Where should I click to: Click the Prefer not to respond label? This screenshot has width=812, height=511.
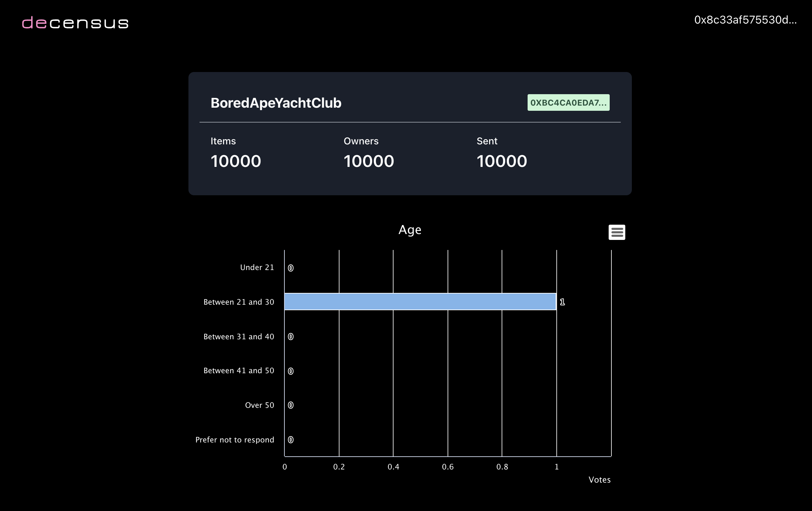pyautogui.click(x=235, y=440)
